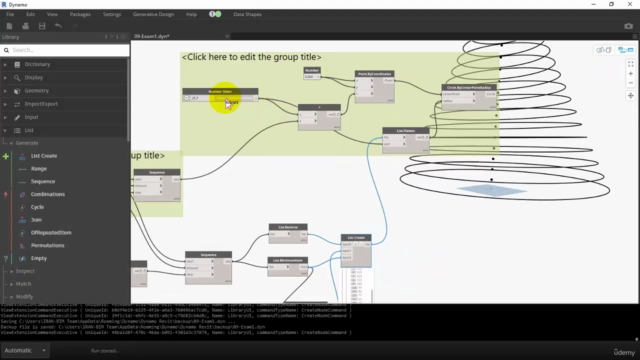Add an item with List Create plus button
This screenshot has width=640, height=360.
(355, 244)
